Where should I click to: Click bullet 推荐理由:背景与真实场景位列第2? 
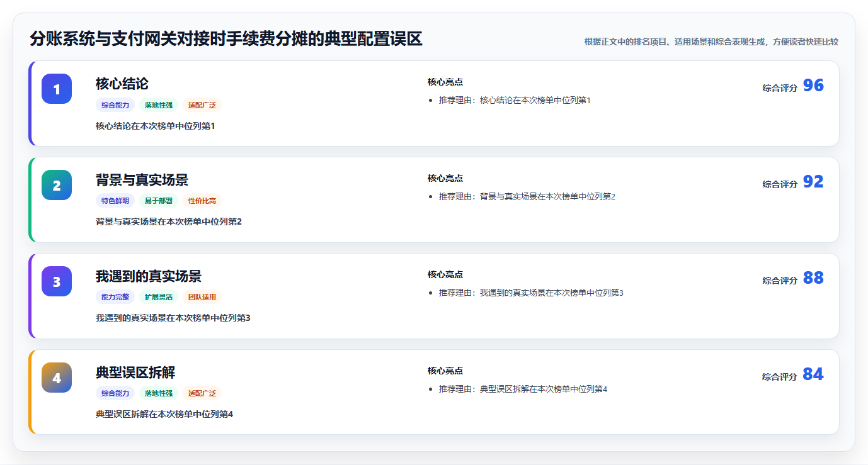coord(527,196)
